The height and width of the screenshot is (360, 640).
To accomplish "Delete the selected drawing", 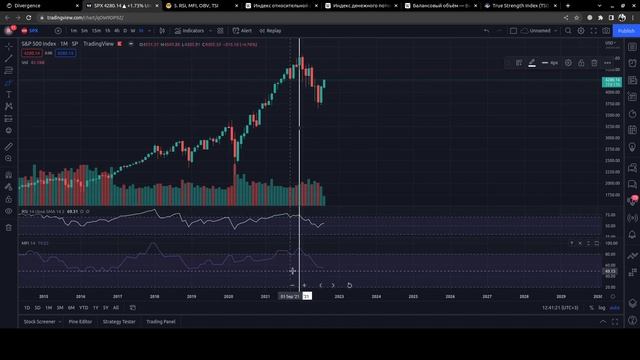I will (x=594, y=63).
